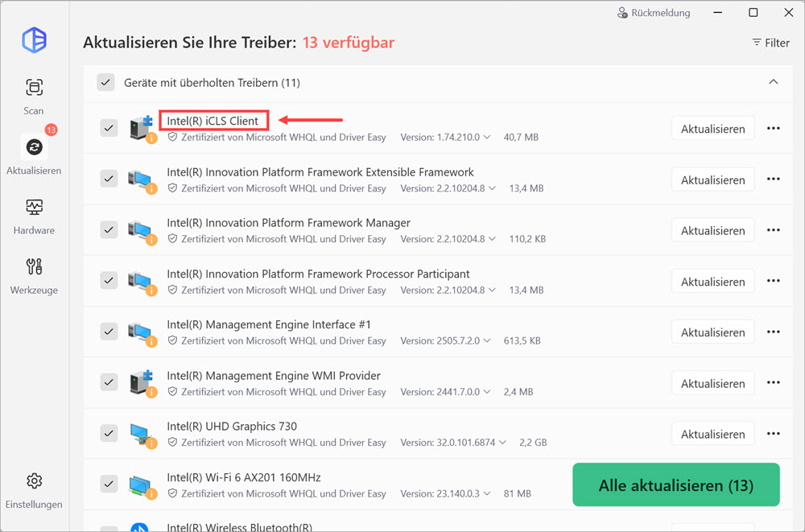
Task: Uncheck the Wi-Fi 6 AX201 checkbox
Action: pos(109,484)
